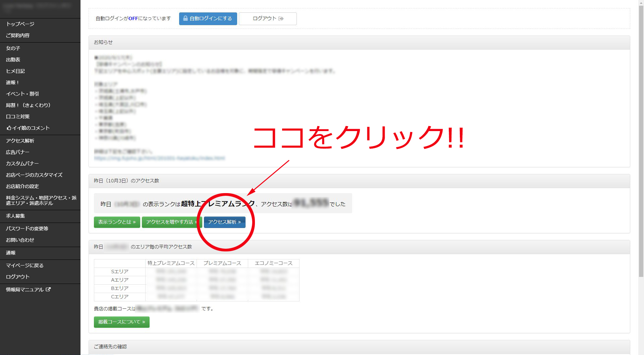644x355 pixels.
Task: Open ヒメ日記 sidebar item
Action: [x=15, y=71]
